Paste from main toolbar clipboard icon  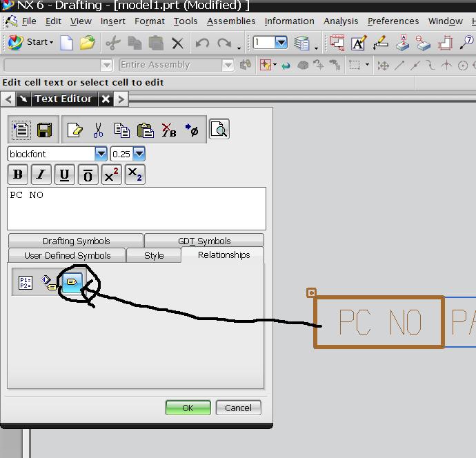tap(156, 43)
